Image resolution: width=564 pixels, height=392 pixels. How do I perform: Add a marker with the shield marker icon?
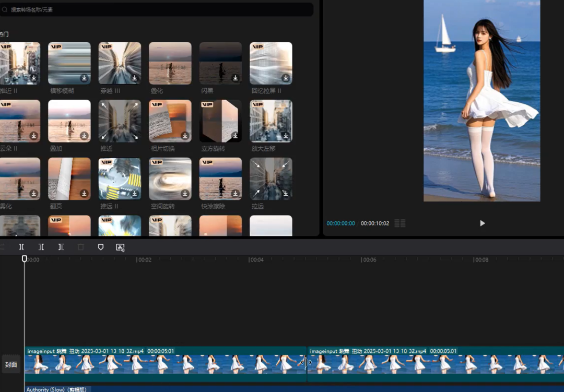point(101,247)
